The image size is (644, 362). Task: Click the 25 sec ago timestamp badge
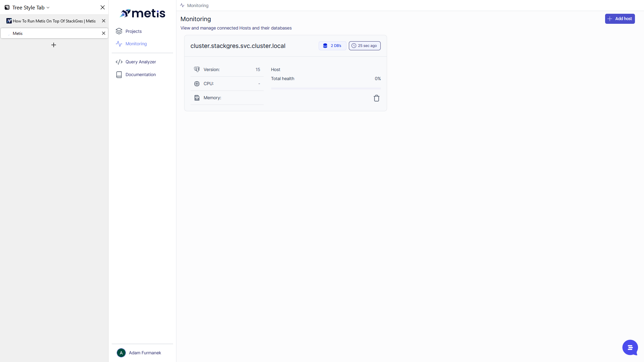point(364,46)
